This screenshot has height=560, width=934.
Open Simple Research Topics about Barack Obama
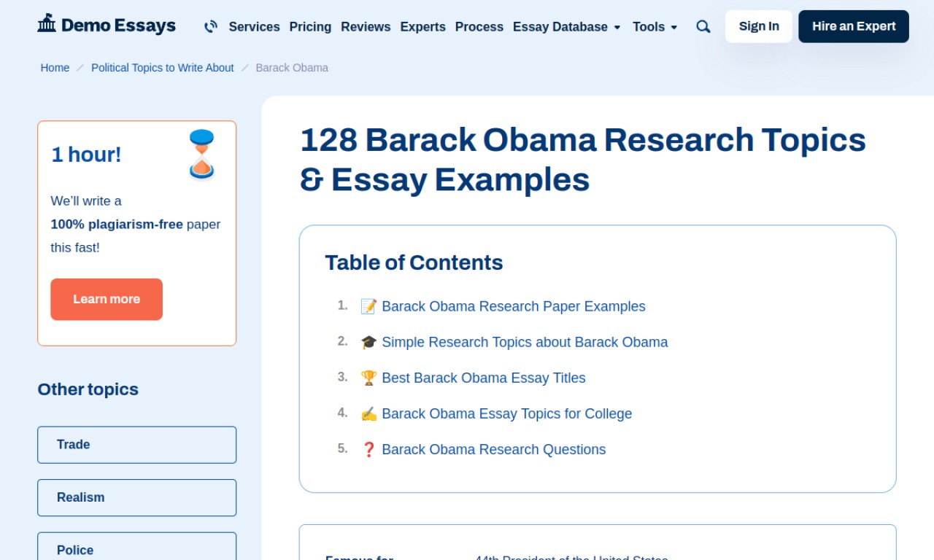tap(525, 342)
